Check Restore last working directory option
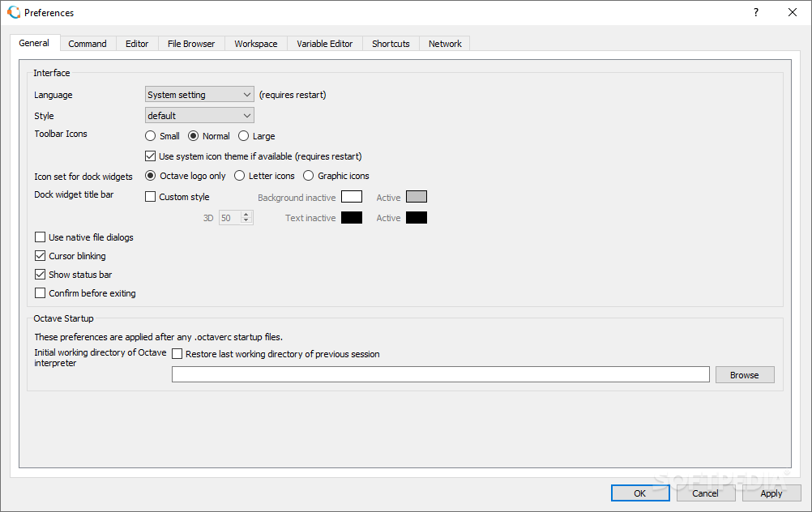Viewport: 812px width, 512px height. (x=177, y=354)
